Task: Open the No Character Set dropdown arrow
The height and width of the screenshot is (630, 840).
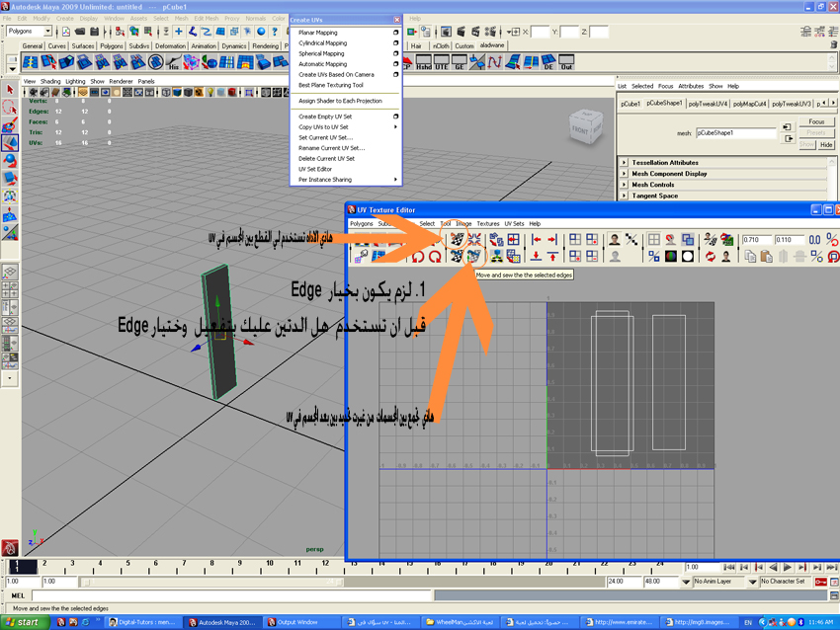Action: (x=753, y=582)
